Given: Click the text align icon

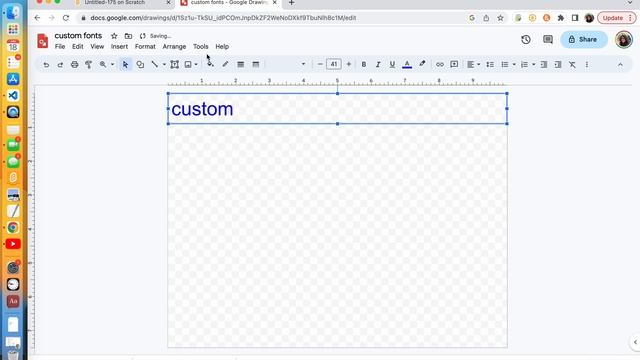Looking at the screenshot, I should [471, 64].
